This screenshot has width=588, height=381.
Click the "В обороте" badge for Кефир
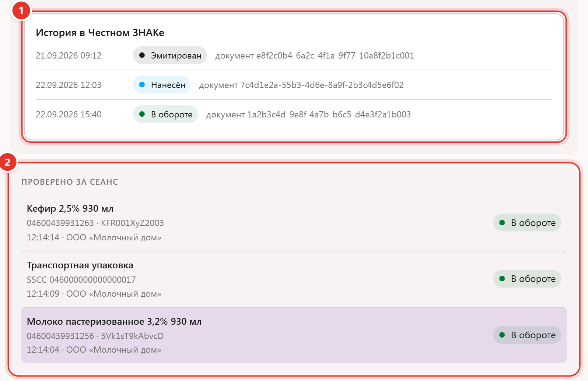[x=527, y=223]
